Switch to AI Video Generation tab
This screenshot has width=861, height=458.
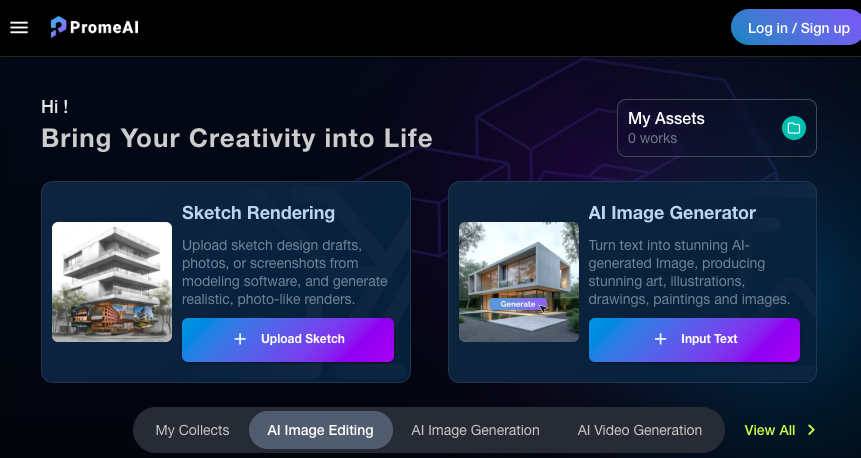(x=640, y=430)
